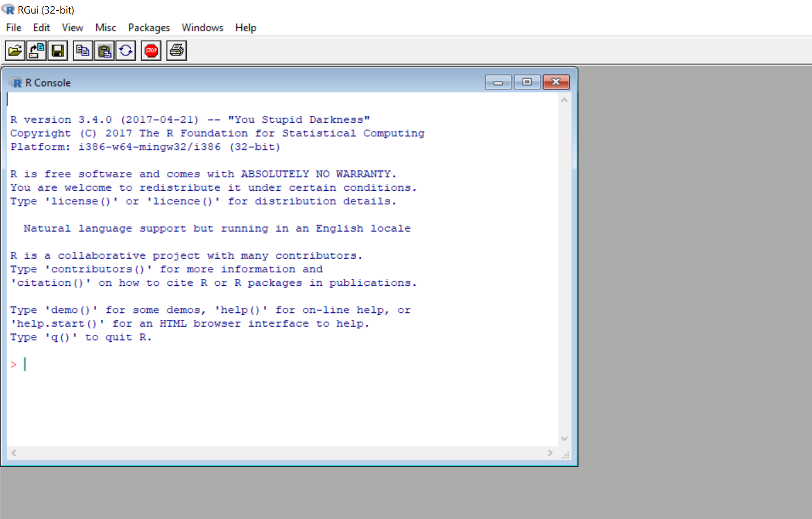
Task: Click the "Type 'q()' to quit R." line
Action: tap(81, 337)
